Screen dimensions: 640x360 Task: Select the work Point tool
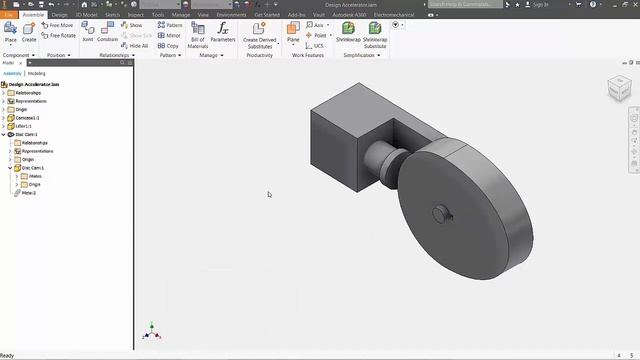(316, 36)
